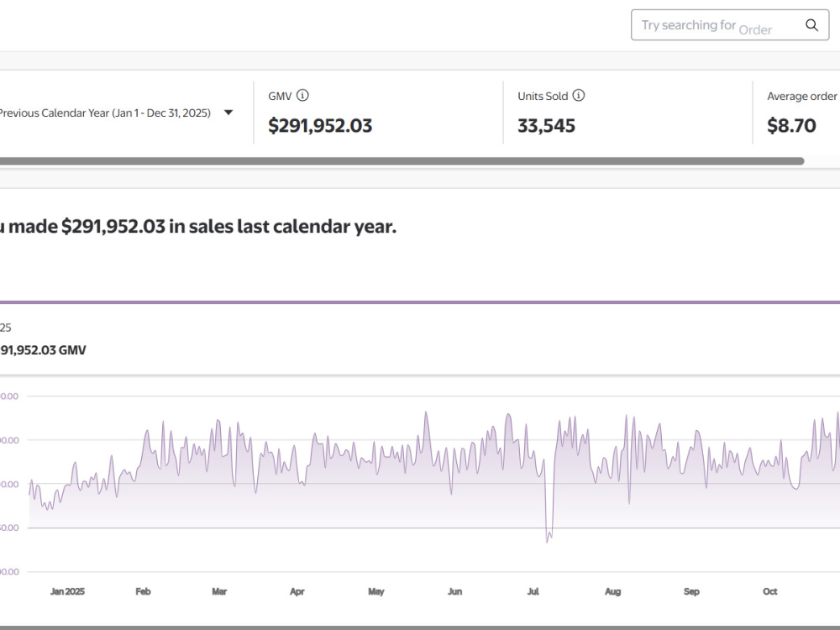Open the GMV info tooltip icon
The image size is (840, 630).
pos(302,96)
